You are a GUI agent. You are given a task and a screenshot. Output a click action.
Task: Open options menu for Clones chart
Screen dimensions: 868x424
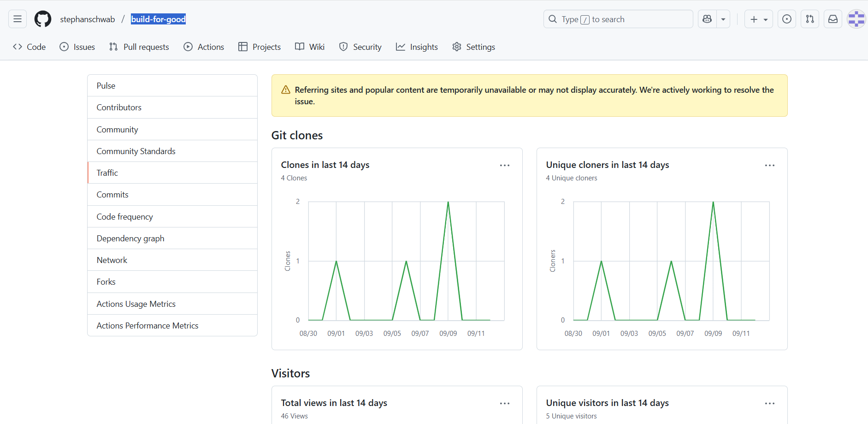(505, 165)
